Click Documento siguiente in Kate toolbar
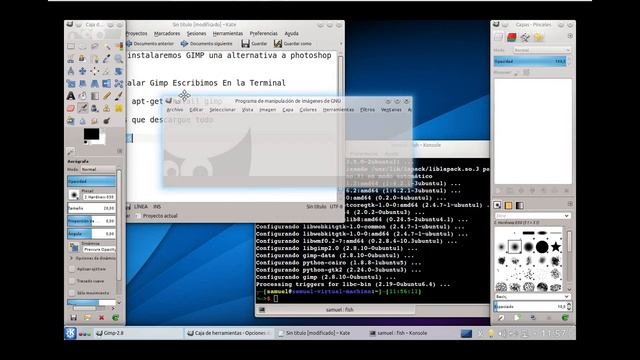Screen dimensions: 640x360 click(207, 43)
